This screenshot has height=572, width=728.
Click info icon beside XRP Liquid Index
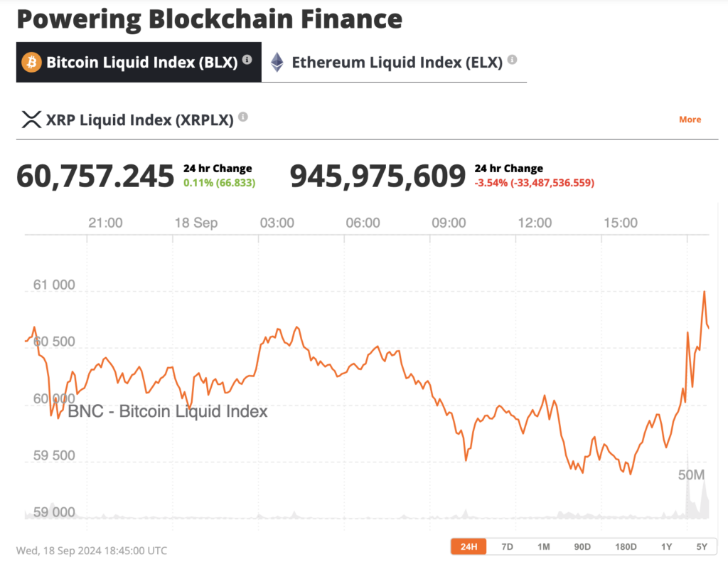pyautogui.click(x=243, y=117)
